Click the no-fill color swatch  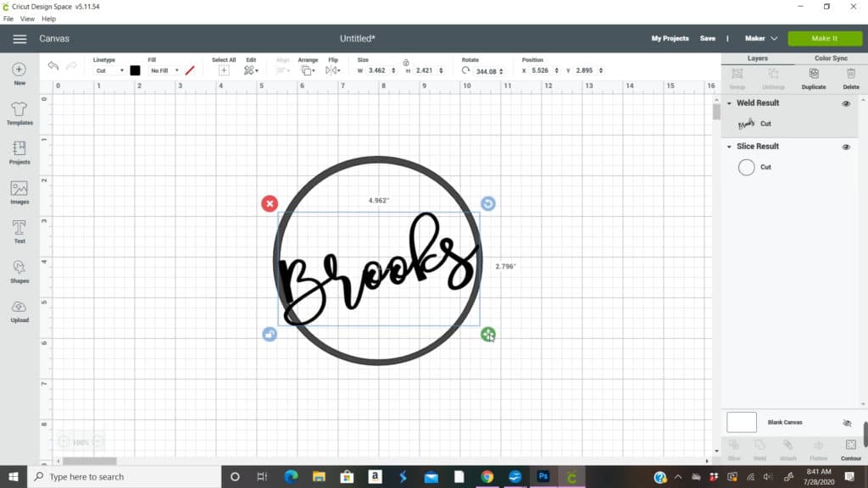tap(190, 70)
